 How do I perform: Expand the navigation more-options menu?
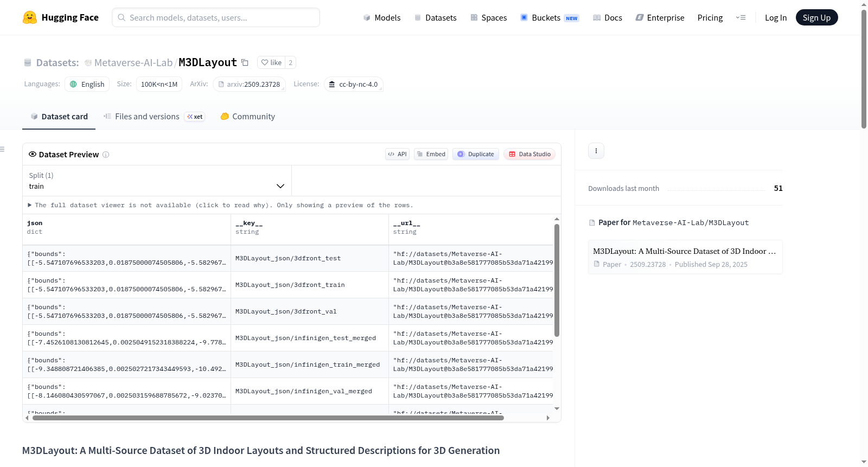click(741, 17)
